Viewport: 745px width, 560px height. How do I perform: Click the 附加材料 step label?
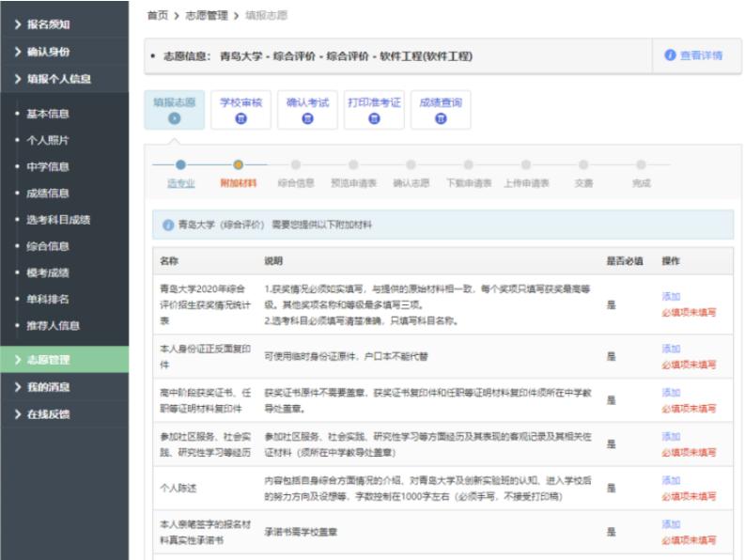pos(238,183)
